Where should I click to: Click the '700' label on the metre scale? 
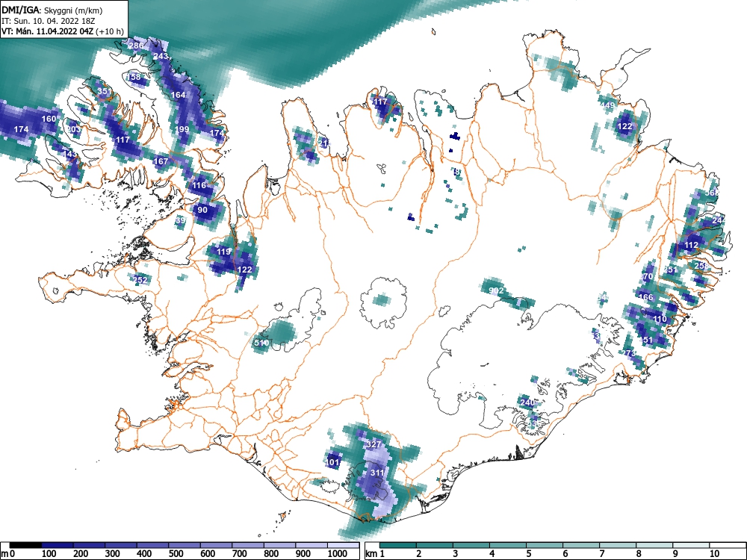click(x=240, y=554)
